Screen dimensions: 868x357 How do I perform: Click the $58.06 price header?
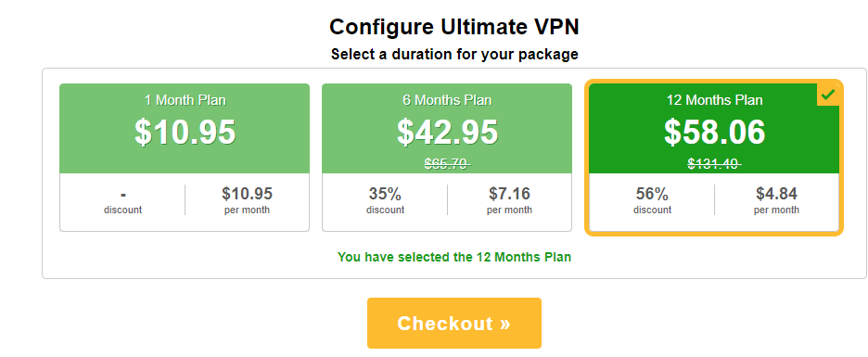click(715, 132)
